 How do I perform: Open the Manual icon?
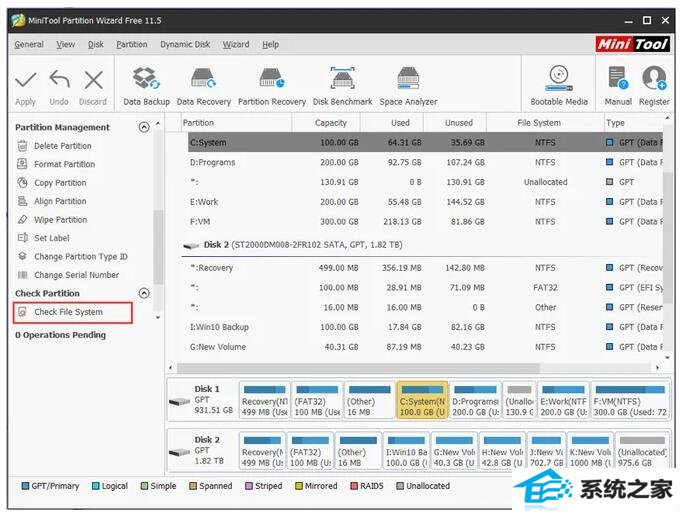[x=618, y=78]
